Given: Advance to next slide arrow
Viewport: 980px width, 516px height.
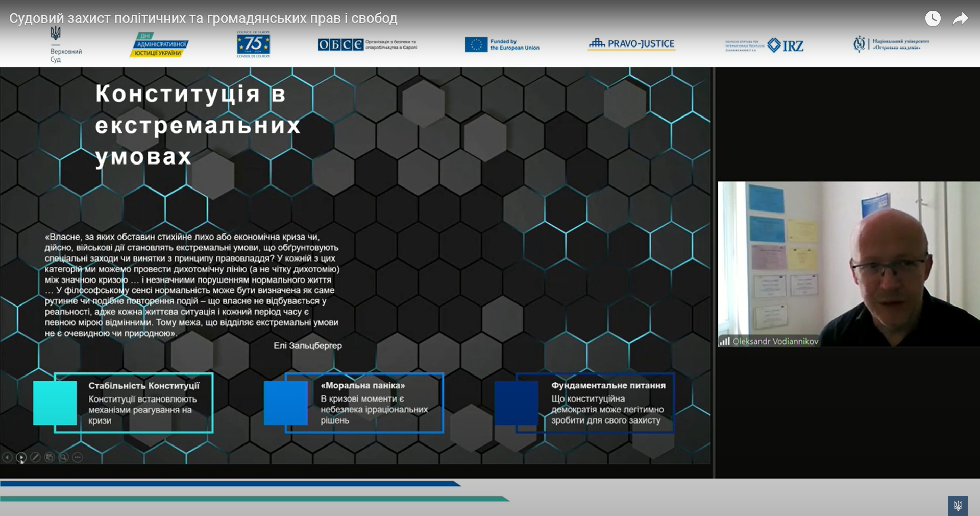Looking at the screenshot, I should coord(21,457).
